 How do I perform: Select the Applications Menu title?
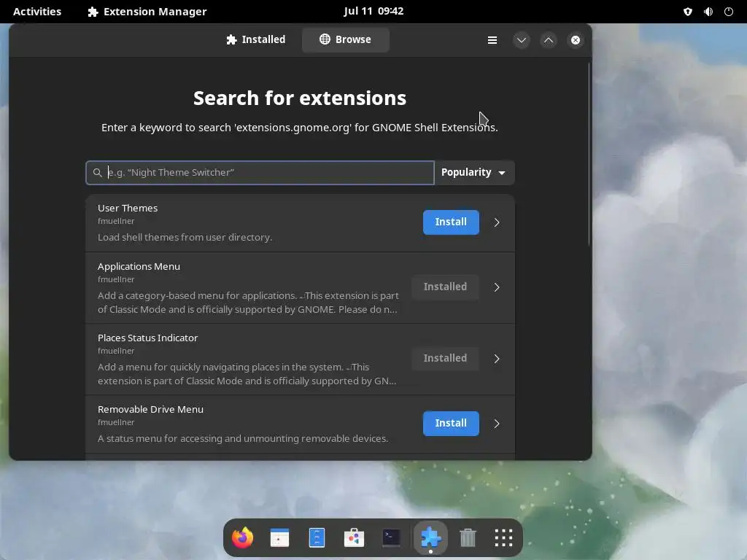139,267
